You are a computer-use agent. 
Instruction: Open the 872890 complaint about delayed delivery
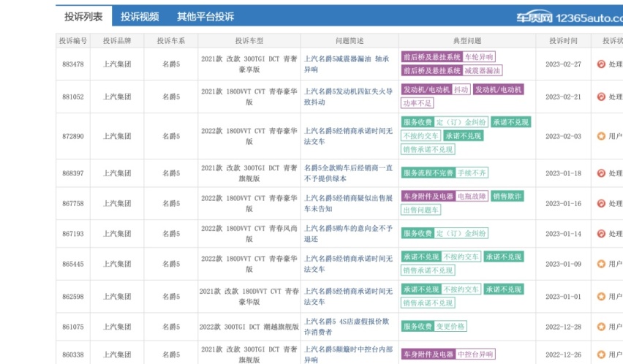coord(349,136)
